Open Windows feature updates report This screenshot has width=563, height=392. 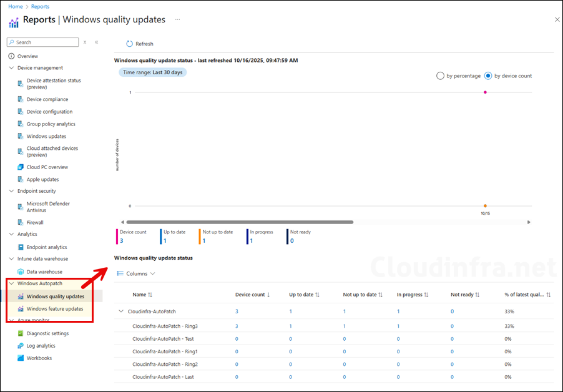55,309
